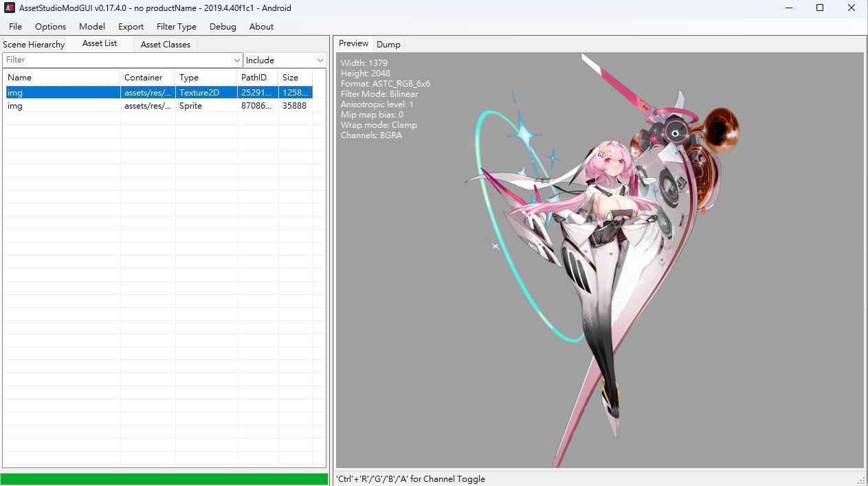
Task: Close the AssetStudioModGUI window
Action: pos(852,8)
